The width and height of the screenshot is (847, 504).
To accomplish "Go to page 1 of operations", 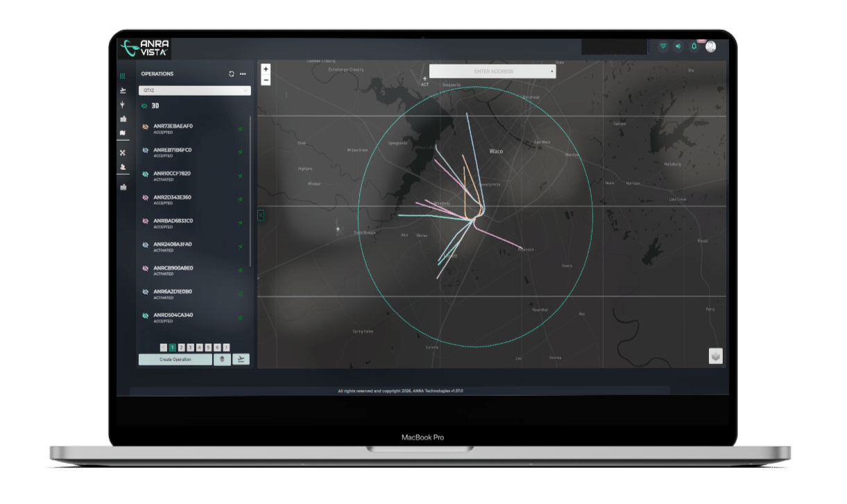I will tap(172, 347).
